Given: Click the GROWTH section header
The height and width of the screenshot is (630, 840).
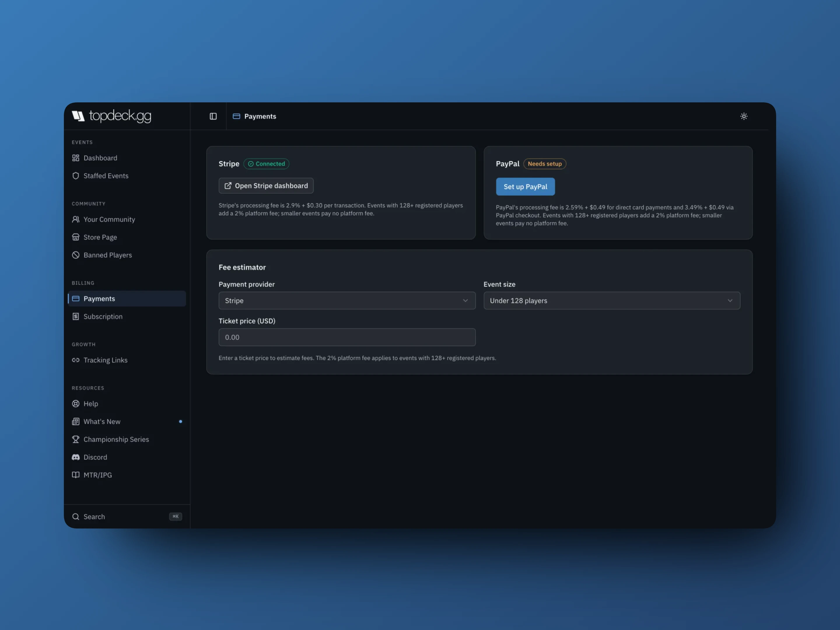Looking at the screenshot, I should [x=83, y=344].
